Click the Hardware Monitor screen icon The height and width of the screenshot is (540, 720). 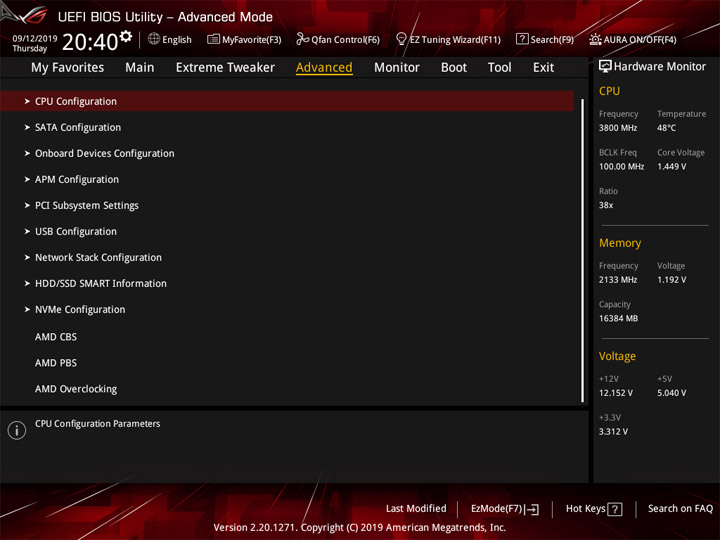click(x=605, y=67)
